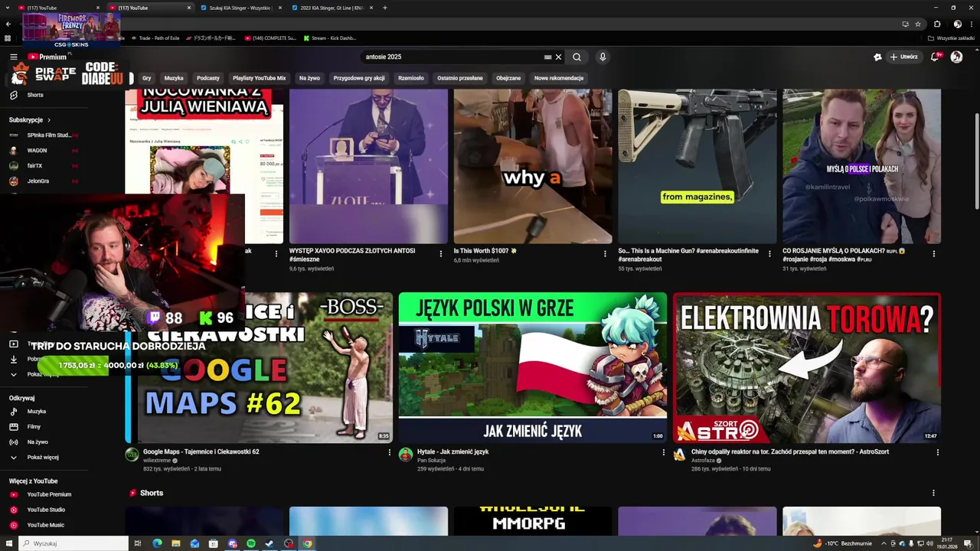Viewport: 980px width, 551px height.
Task: Expand Pokaż więcej under Odkrywaj
Action: (43, 458)
